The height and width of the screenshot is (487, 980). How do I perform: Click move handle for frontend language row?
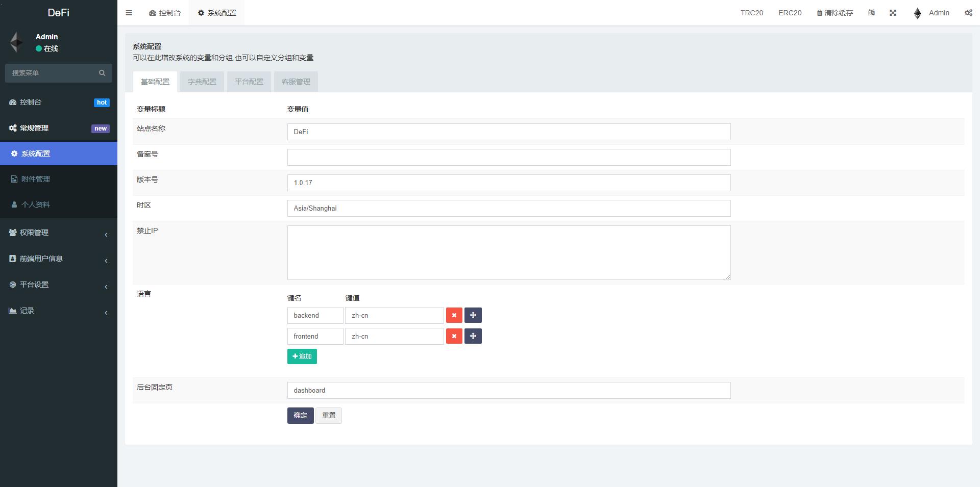coord(473,336)
